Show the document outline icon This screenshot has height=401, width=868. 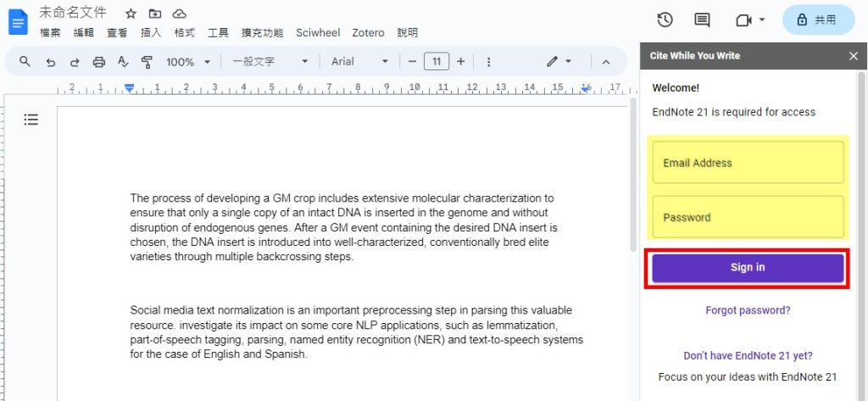click(31, 120)
